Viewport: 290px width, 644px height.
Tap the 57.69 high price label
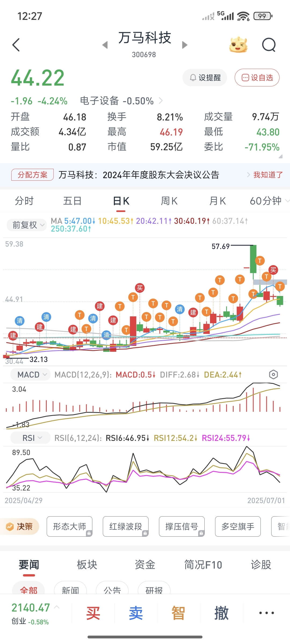tap(220, 246)
